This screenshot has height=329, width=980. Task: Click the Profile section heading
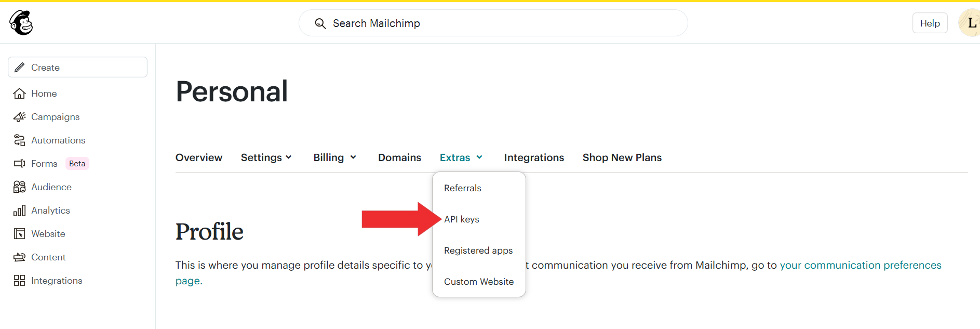pos(209,232)
